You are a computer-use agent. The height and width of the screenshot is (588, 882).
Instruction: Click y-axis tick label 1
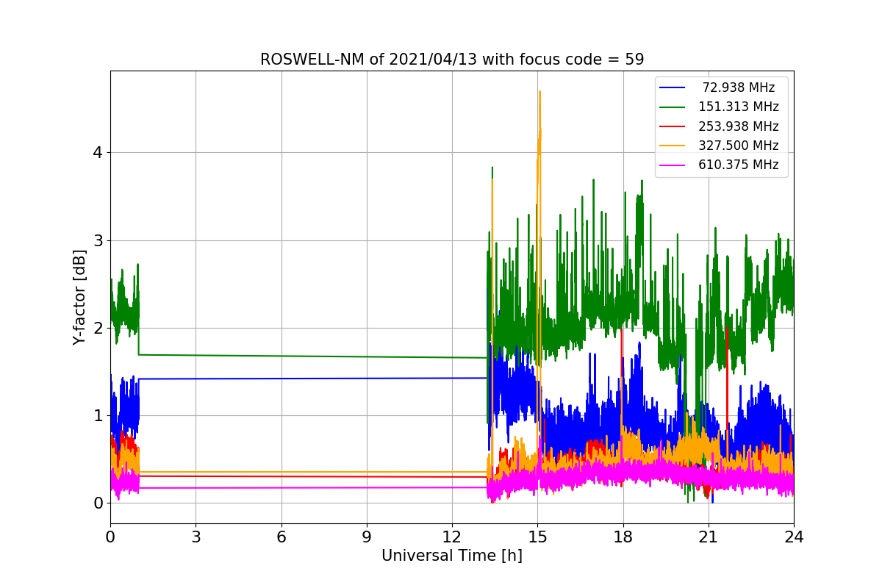tap(97, 416)
